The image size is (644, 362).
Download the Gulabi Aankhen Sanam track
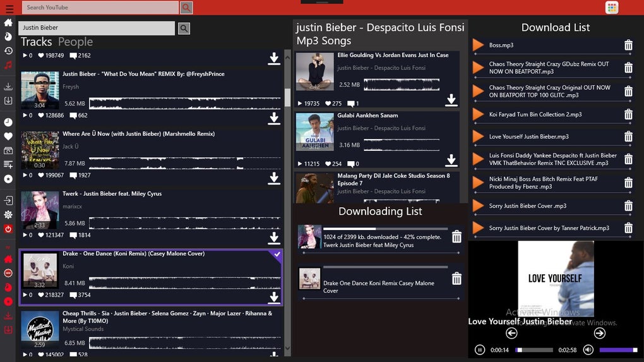tap(451, 160)
